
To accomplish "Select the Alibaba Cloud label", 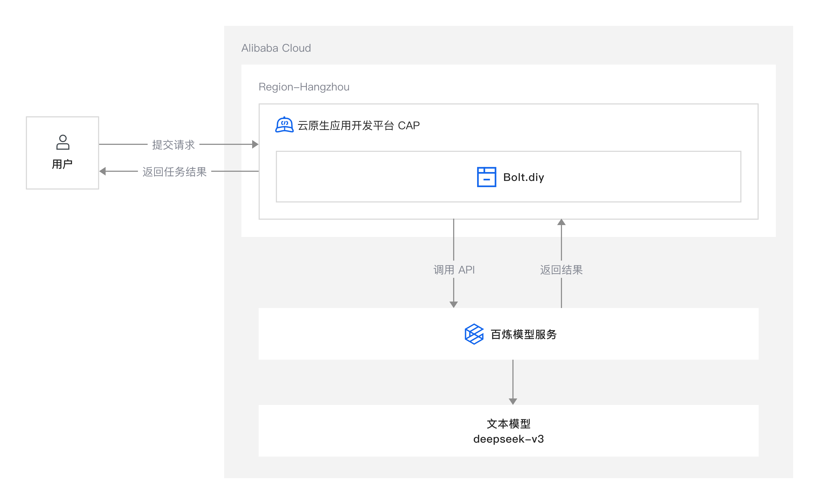I will pyautogui.click(x=276, y=48).
